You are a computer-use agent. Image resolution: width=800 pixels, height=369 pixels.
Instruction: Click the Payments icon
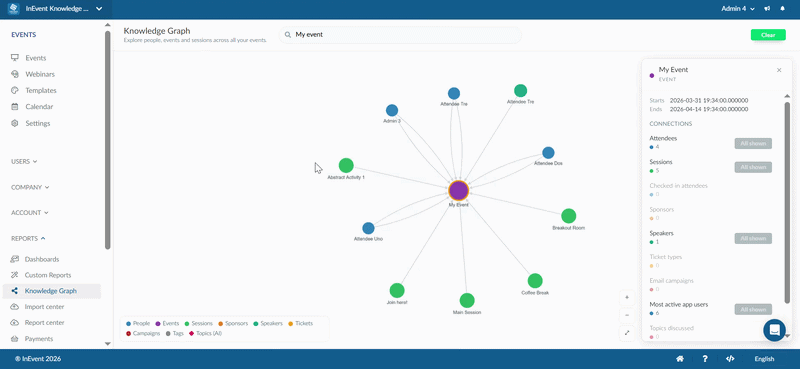[14, 338]
